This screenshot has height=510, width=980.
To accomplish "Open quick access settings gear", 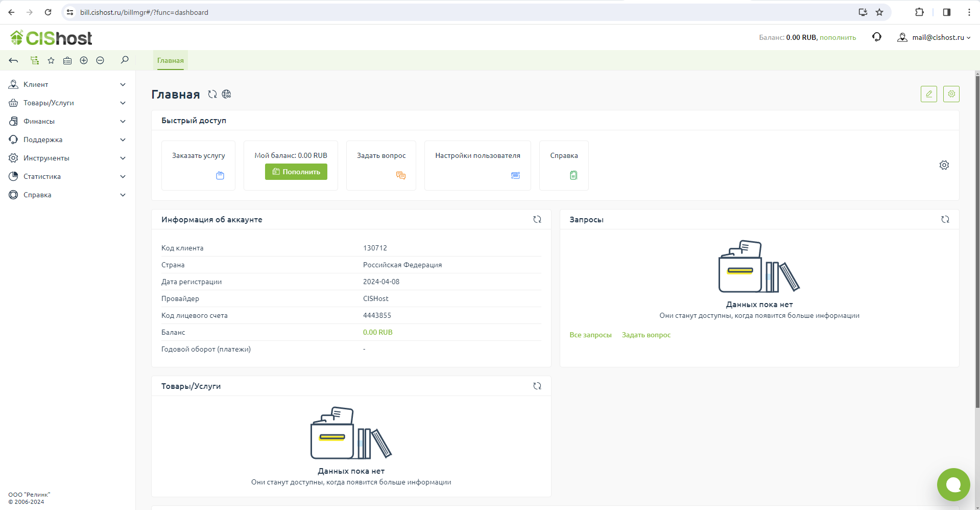I will click(x=944, y=165).
